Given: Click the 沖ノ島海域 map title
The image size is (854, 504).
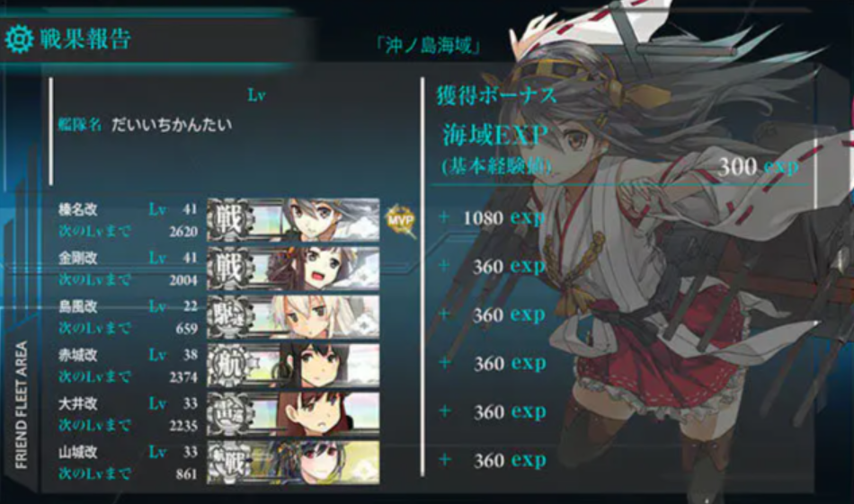Looking at the screenshot, I should point(429,45).
